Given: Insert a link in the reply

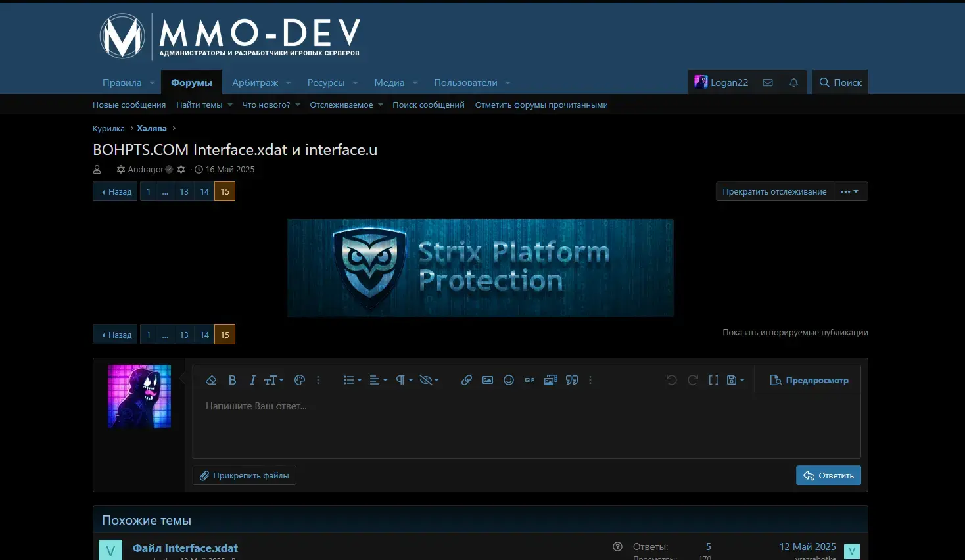Looking at the screenshot, I should [467, 380].
